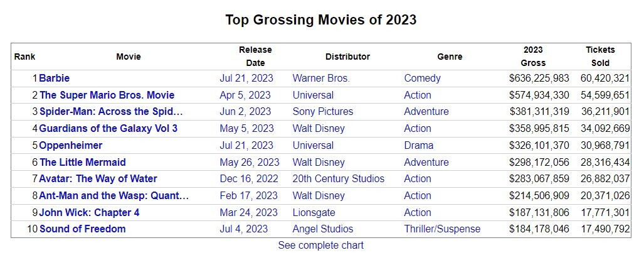Click the Sound of Freedom title
This screenshot has height=260, width=644.
tap(82, 229)
